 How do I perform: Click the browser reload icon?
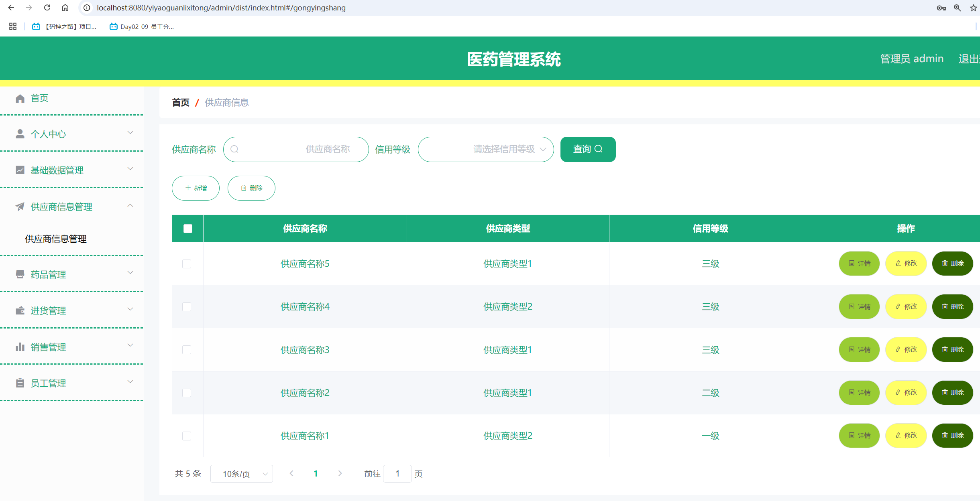click(x=47, y=8)
